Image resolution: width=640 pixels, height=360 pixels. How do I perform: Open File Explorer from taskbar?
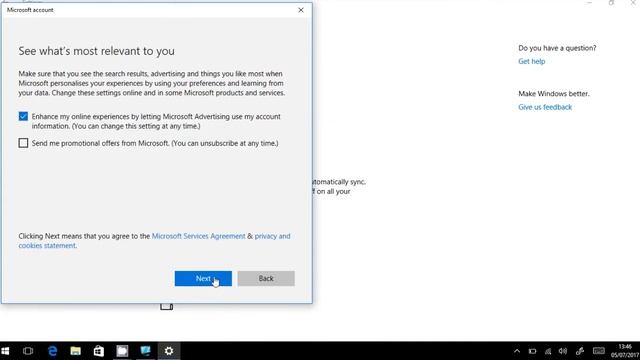click(x=76, y=351)
